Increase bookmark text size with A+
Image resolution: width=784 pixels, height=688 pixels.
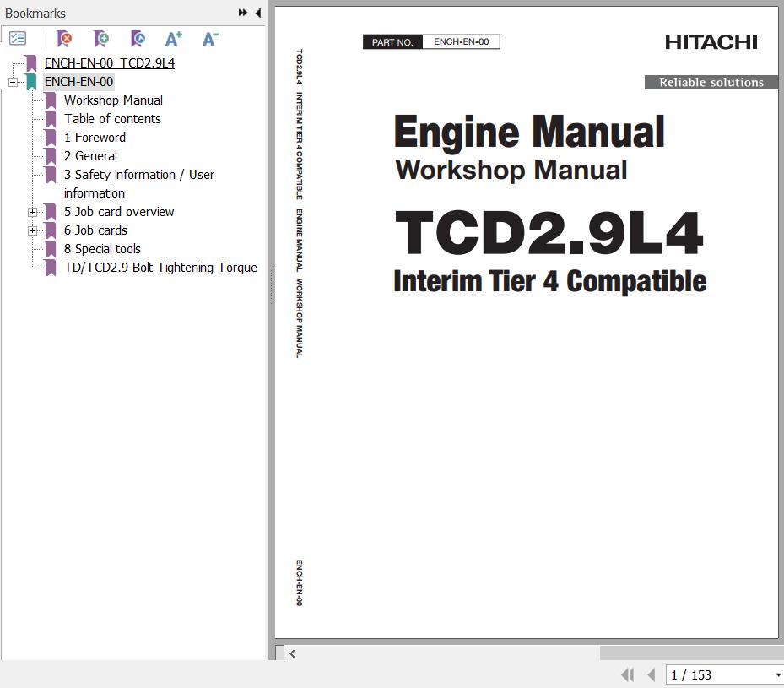click(174, 39)
